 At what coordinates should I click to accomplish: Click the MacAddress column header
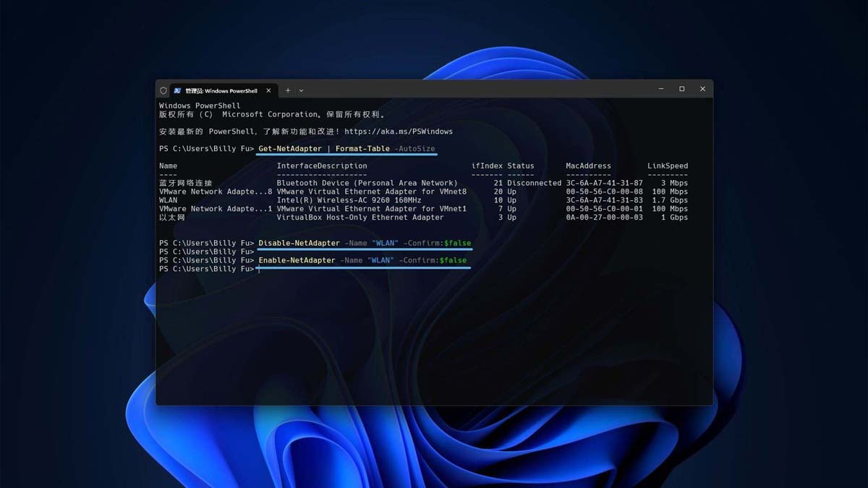click(x=588, y=166)
